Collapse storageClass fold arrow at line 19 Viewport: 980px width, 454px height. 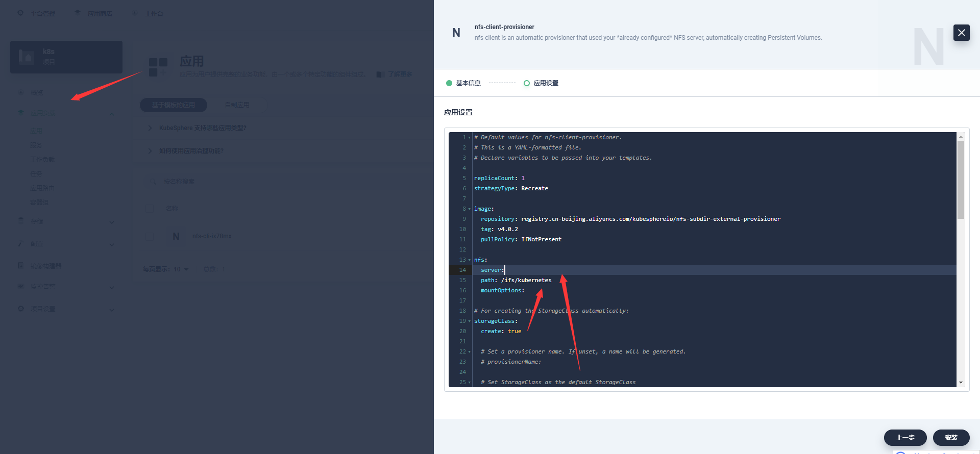pyautogui.click(x=470, y=321)
